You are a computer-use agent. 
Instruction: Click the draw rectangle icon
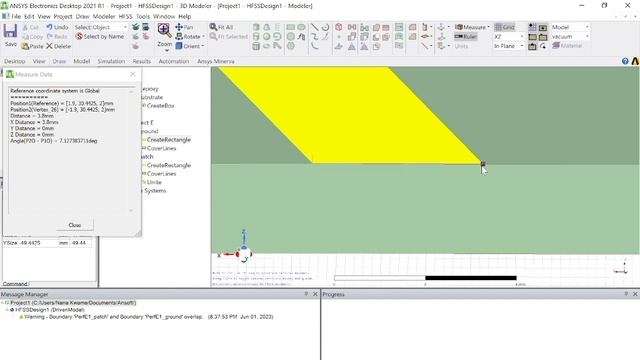click(x=291, y=27)
